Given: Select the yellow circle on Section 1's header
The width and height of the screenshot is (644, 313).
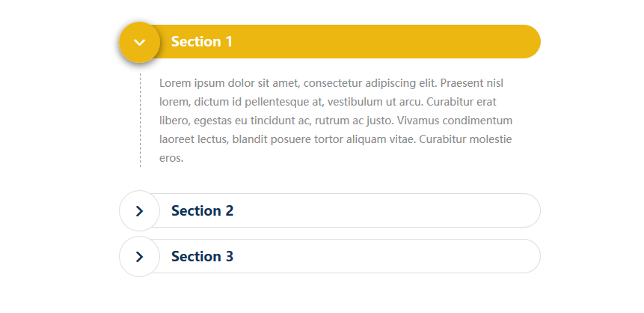Looking at the screenshot, I should pyautogui.click(x=140, y=42).
